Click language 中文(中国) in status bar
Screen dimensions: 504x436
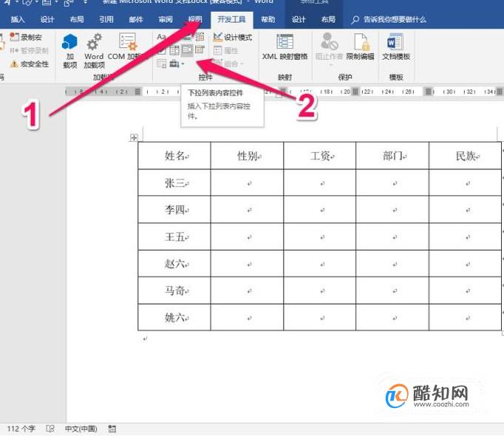click(x=81, y=429)
